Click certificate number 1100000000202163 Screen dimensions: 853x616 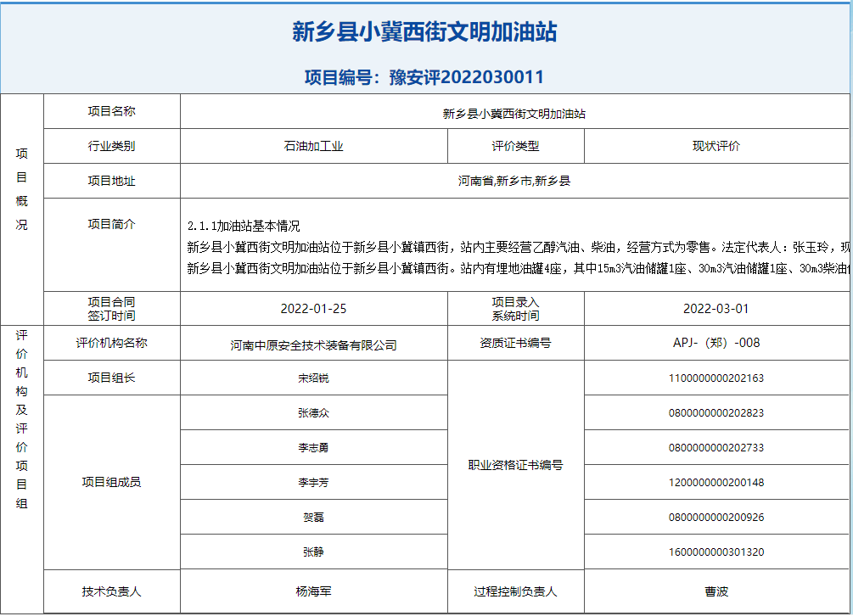716,378
